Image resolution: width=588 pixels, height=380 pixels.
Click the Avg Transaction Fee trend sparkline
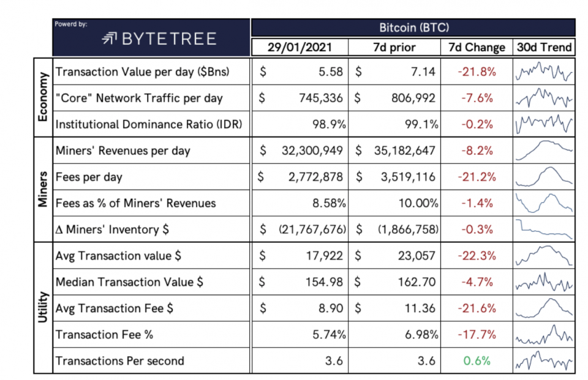coord(544,308)
